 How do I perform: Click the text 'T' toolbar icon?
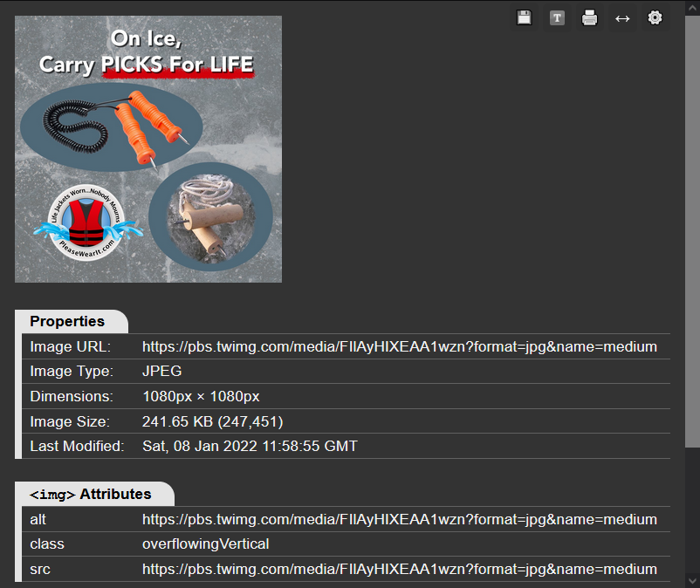pos(557,17)
